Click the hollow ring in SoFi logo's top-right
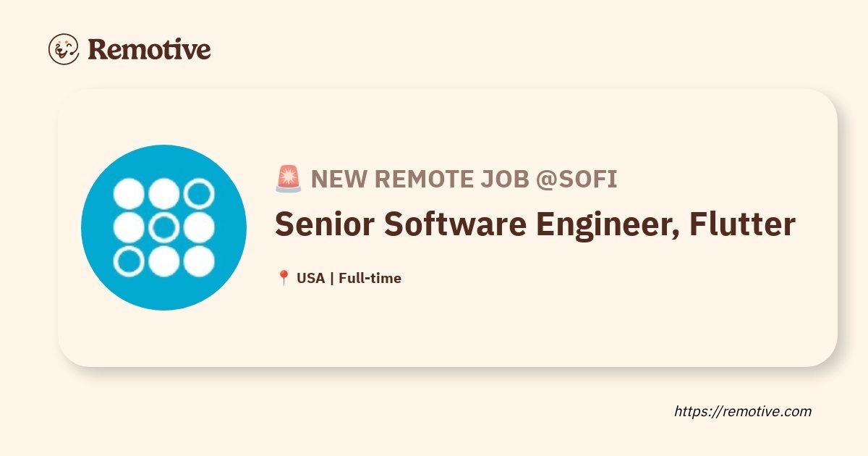868x456 pixels. click(199, 193)
